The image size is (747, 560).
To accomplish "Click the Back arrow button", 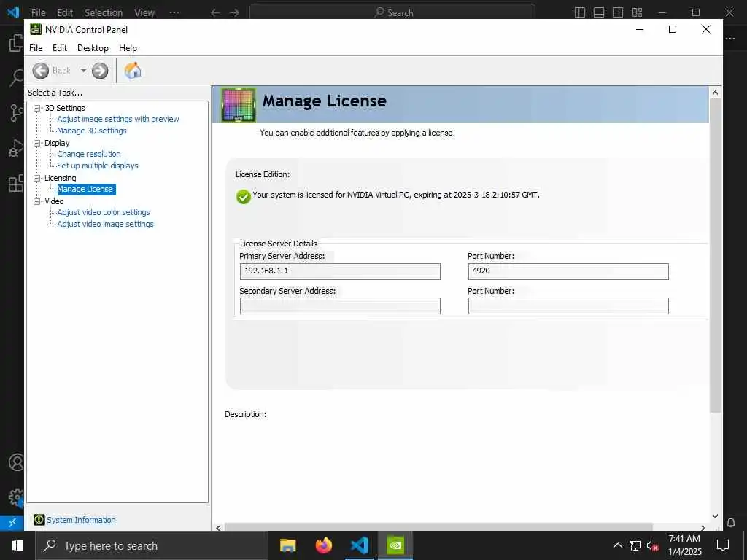I will [x=41, y=71].
